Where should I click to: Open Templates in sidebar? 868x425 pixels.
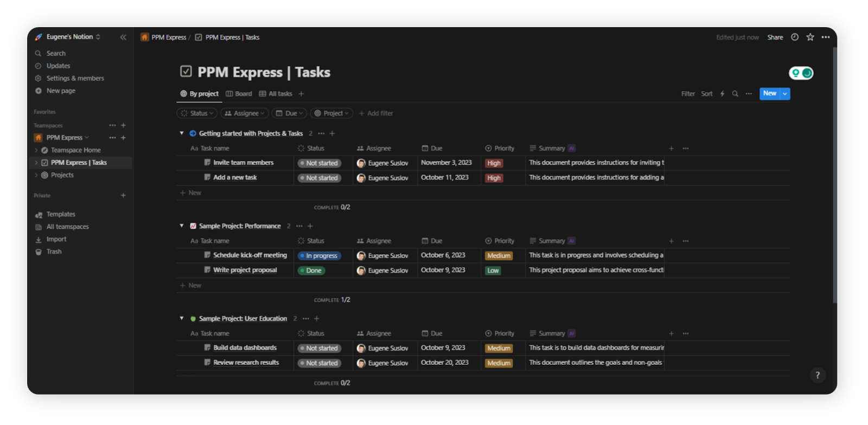pyautogui.click(x=61, y=214)
